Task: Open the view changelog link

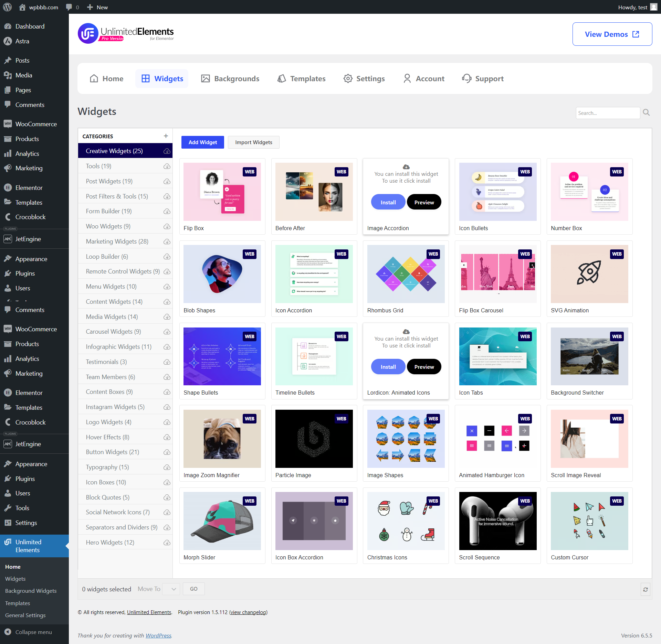Action: [x=248, y=612]
